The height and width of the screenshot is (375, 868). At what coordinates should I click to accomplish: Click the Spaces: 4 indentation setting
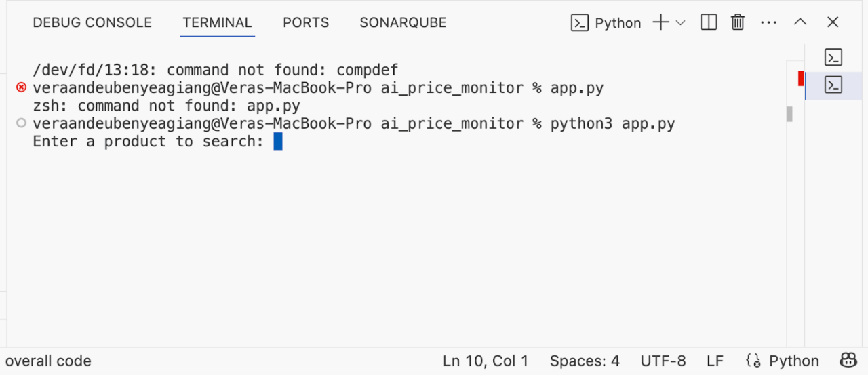[x=585, y=361]
